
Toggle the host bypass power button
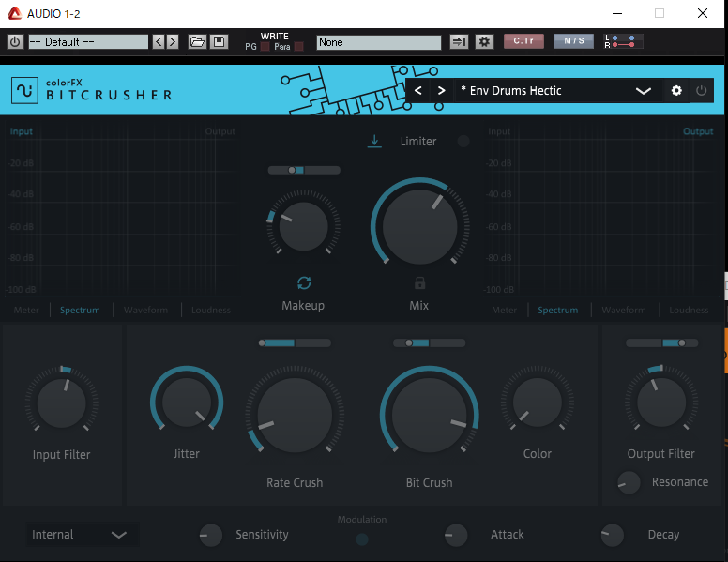(x=14, y=42)
